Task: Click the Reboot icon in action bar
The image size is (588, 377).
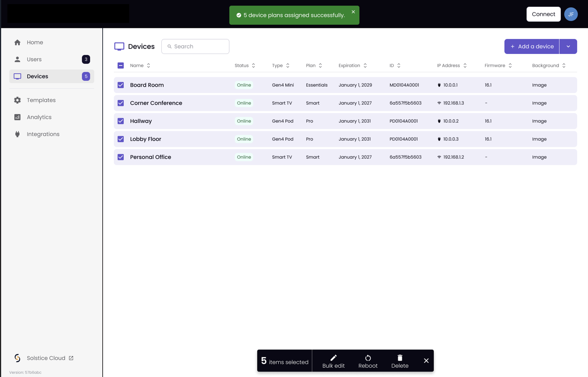Action: [368, 358]
